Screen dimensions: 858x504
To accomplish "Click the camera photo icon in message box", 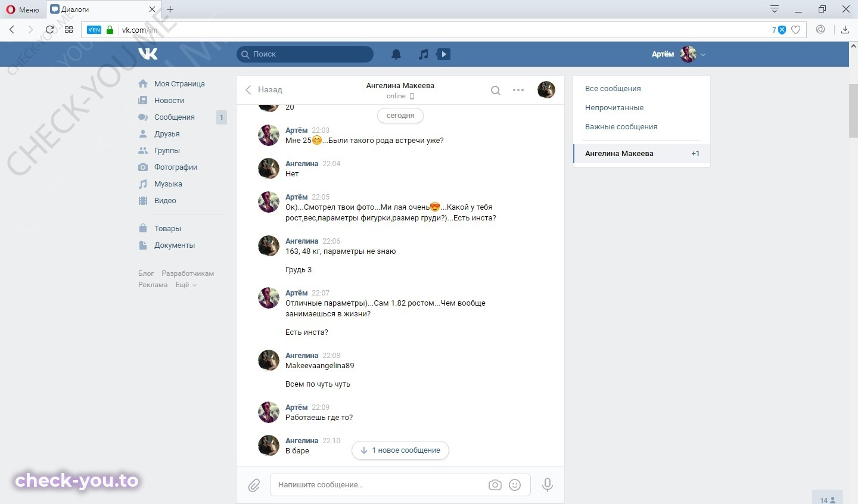I will pos(495,485).
